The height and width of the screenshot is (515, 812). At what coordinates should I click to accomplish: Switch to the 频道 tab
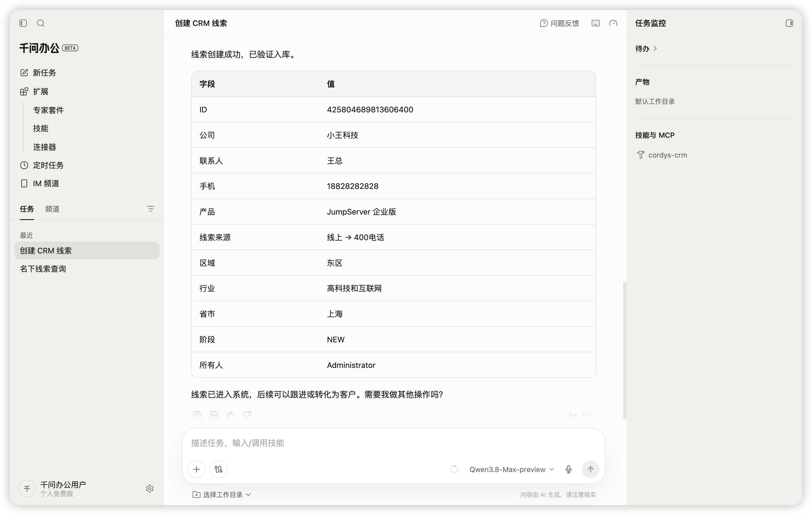(x=52, y=209)
